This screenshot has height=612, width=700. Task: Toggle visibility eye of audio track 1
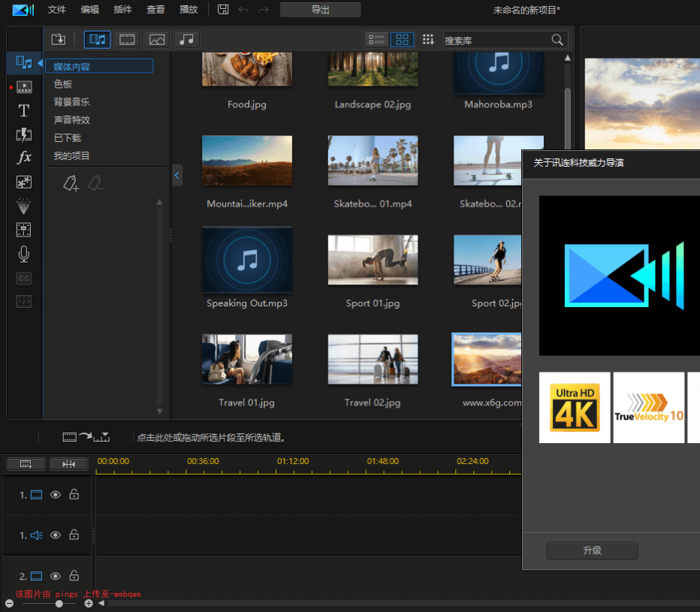coord(56,535)
